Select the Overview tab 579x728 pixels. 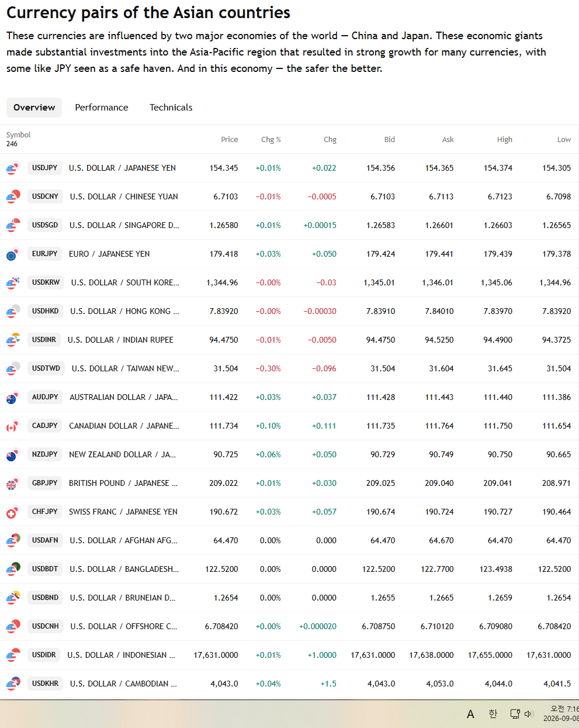(x=34, y=108)
